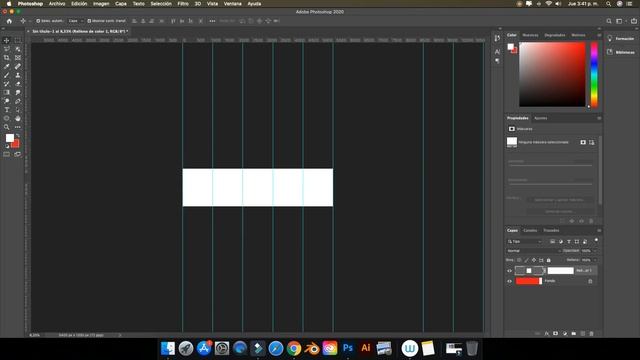This screenshot has height=360, width=640.
Task: Open the Archivo menu
Action: point(57,4)
